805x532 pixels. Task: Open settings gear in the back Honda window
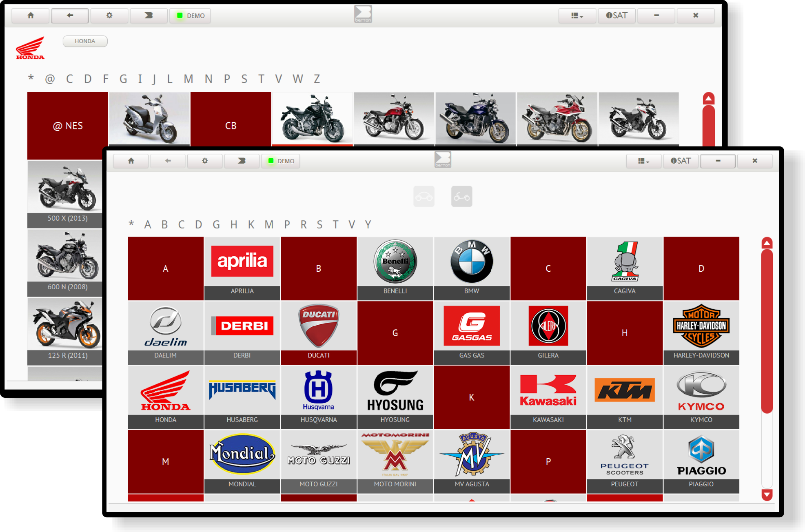[109, 16]
